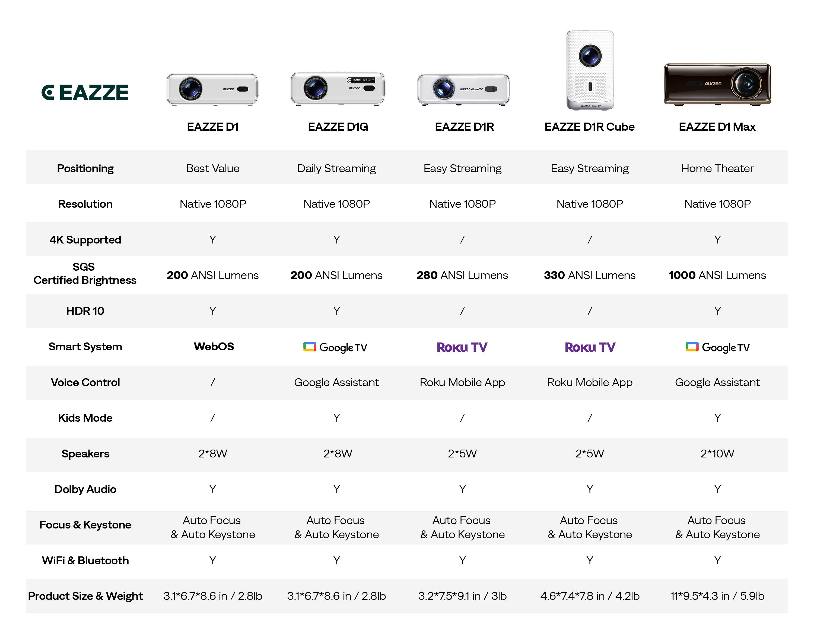Screen dimensions: 814x644
Task: Open the EAZZE D1R Cube product name
Action: coord(590,127)
